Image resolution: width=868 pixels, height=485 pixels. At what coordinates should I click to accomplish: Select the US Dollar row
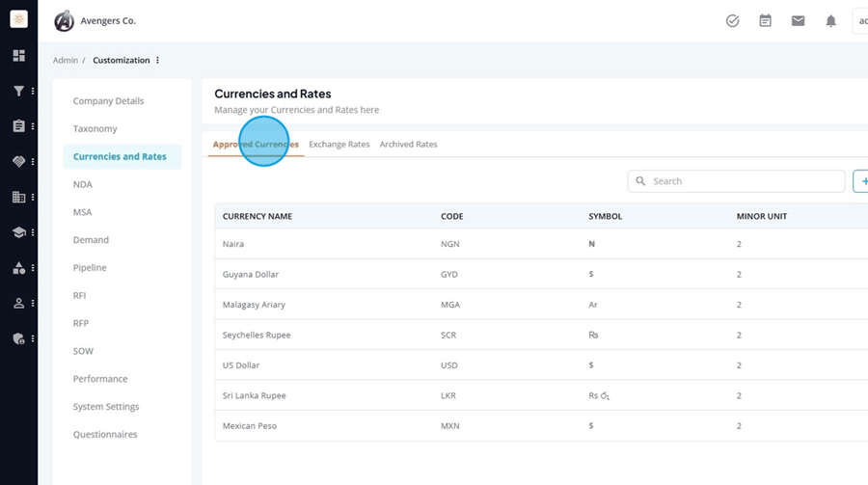coord(541,364)
